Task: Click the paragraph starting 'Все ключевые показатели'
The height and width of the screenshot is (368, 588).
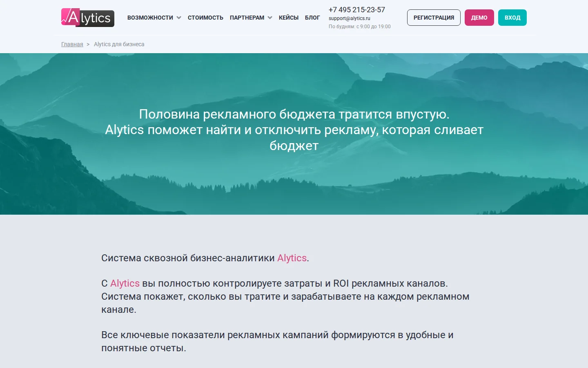Action: pos(277,341)
